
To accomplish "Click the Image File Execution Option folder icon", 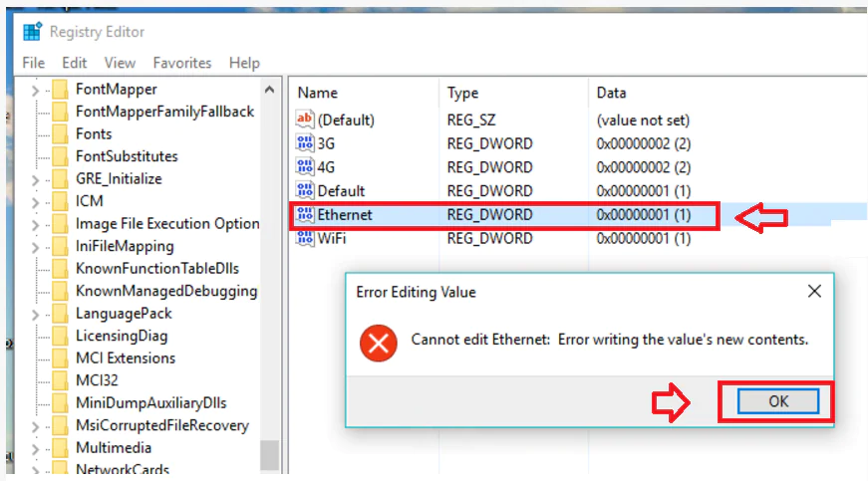I will [60, 224].
